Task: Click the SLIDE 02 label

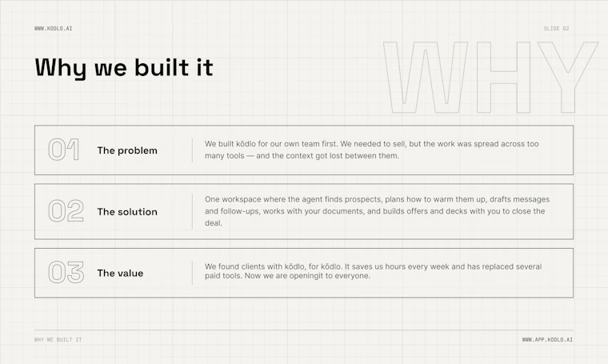Action: (x=556, y=28)
